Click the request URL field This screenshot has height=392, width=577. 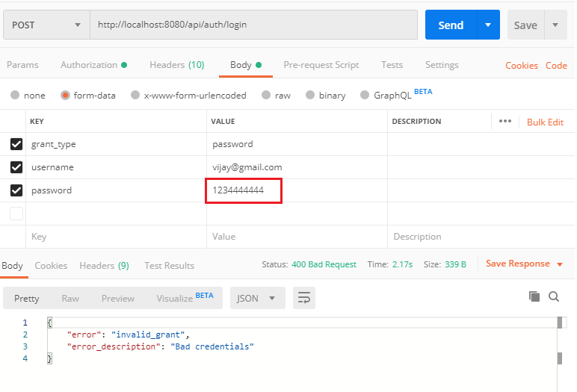253,25
